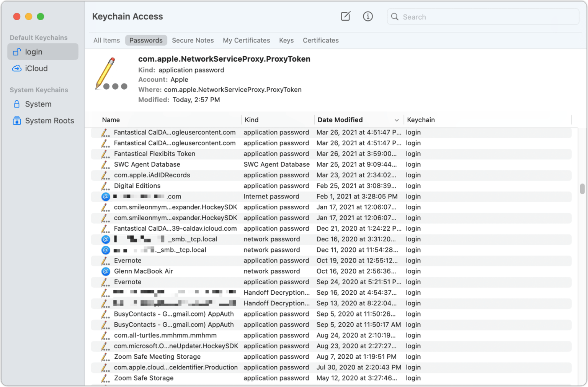588x387 pixels.
Task: Toggle sort order on Date Modified chevron
Action: coord(396,120)
